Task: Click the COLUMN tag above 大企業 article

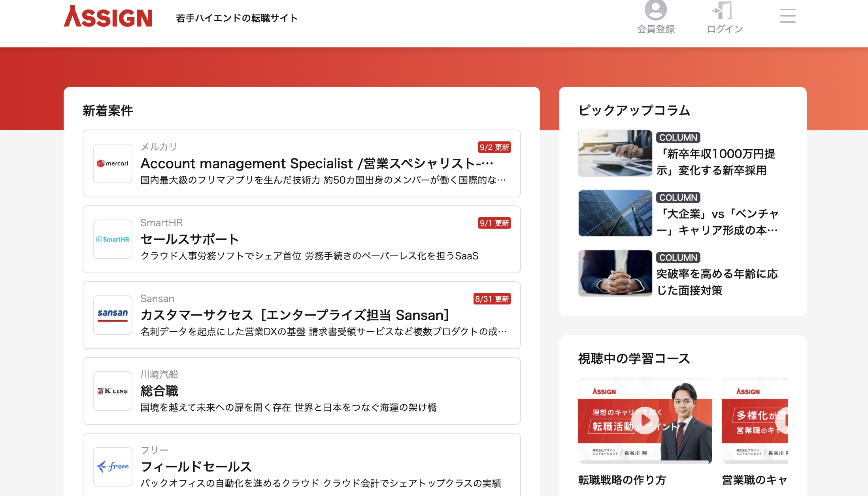Action: [x=678, y=197]
